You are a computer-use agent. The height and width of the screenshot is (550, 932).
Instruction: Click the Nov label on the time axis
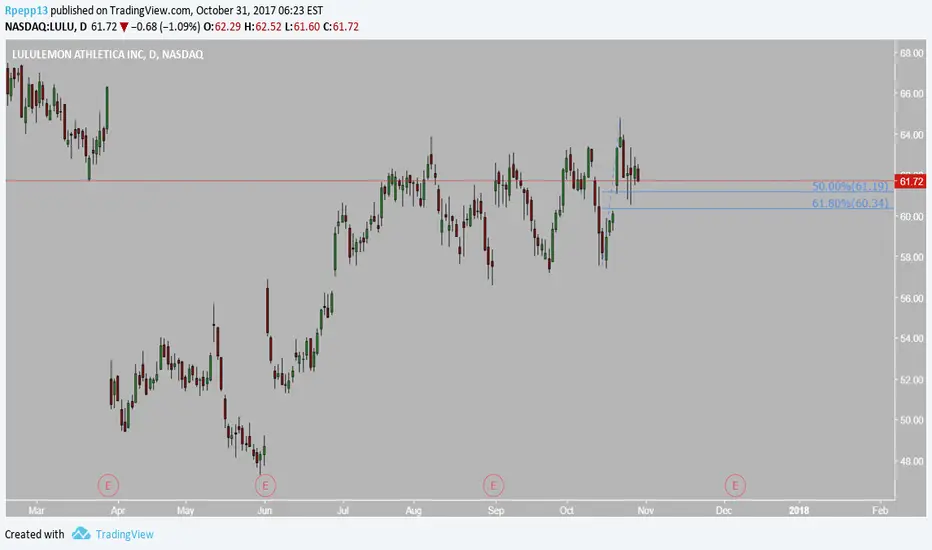[x=646, y=510]
